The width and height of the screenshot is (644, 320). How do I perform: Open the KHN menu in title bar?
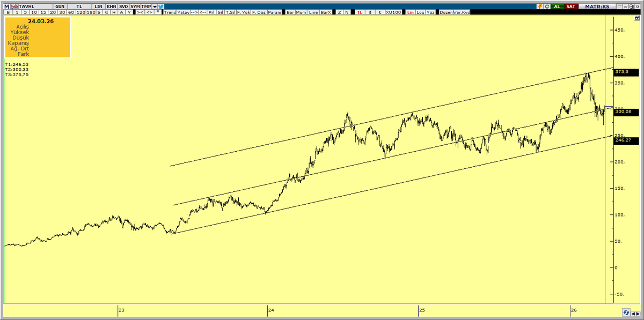pyautogui.click(x=111, y=6)
